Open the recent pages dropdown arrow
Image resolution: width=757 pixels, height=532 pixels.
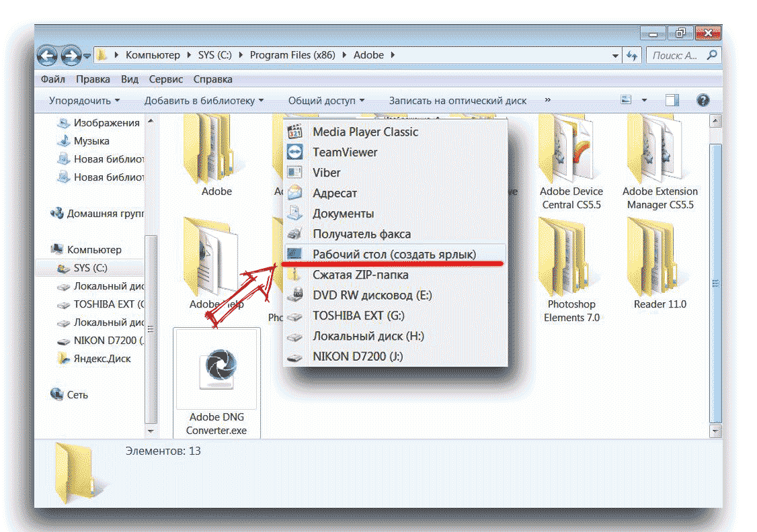[87, 56]
